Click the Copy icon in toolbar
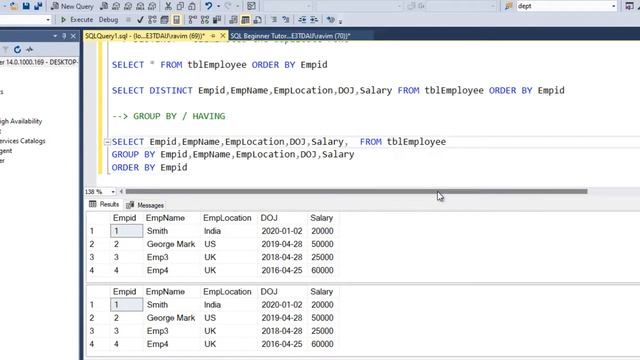The width and height of the screenshot is (640, 360). click(180, 6)
